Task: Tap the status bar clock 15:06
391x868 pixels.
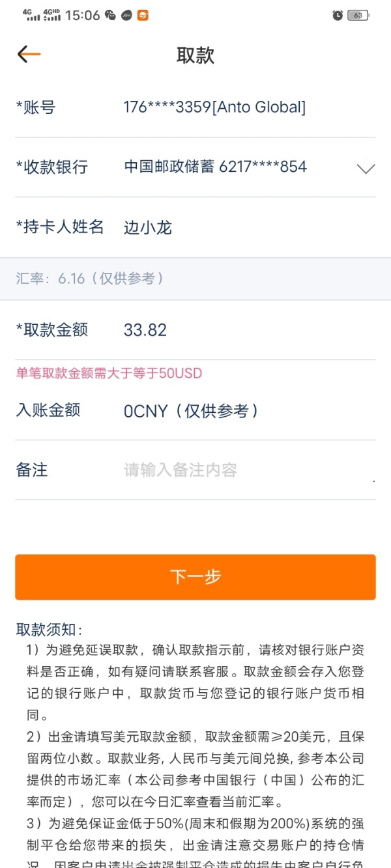Action: [x=83, y=15]
